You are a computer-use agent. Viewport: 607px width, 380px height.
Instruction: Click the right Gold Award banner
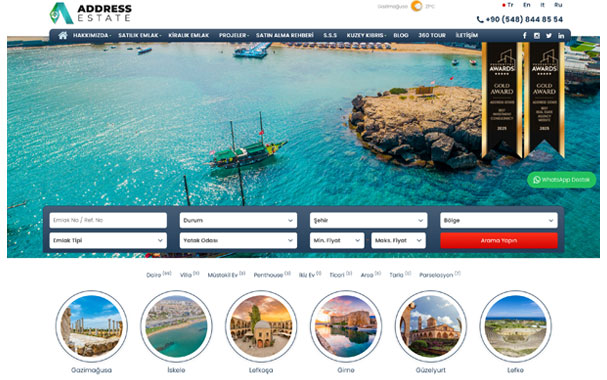tap(544, 100)
